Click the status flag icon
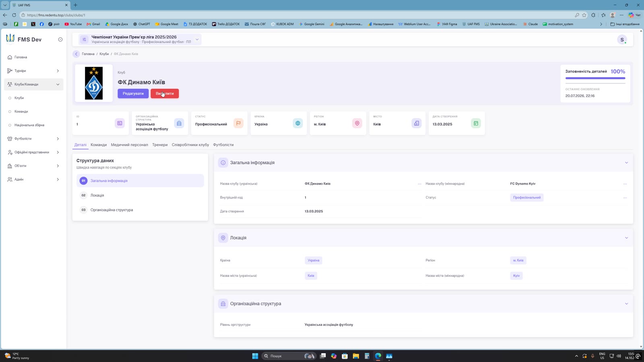Viewport: 644px width, 362px height. pyautogui.click(x=238, y=123)
